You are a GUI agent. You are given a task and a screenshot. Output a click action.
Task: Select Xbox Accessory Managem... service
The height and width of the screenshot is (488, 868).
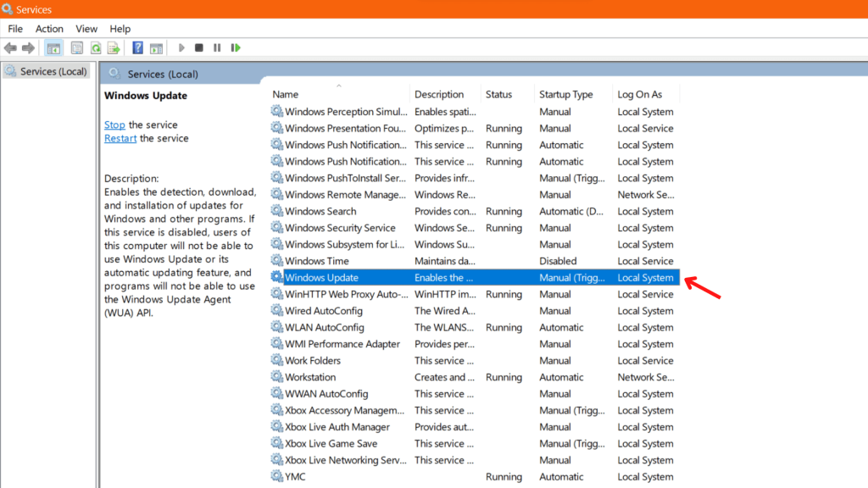pyautogui.click(x=345, y=411)
